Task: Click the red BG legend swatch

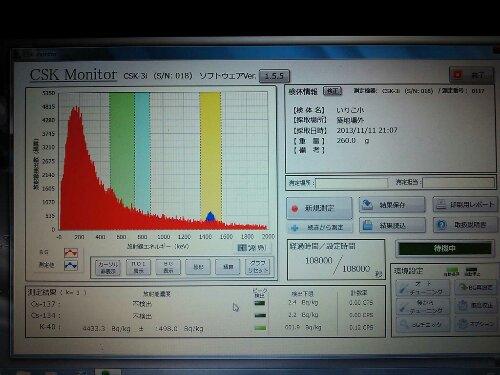Action: (71, 253)
